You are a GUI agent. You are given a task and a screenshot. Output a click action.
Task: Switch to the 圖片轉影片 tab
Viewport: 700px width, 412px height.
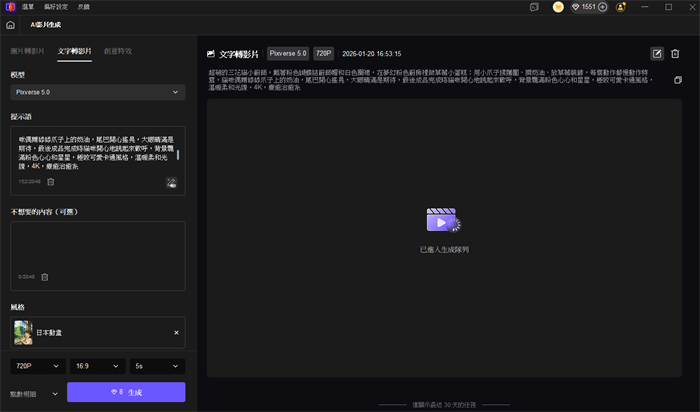(27, 51)
